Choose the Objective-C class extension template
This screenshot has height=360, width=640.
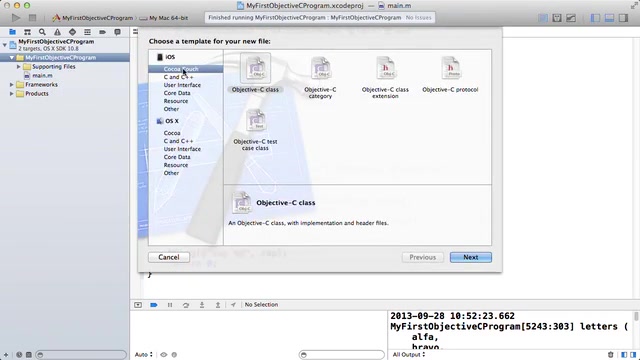click(x=385, y=77)
